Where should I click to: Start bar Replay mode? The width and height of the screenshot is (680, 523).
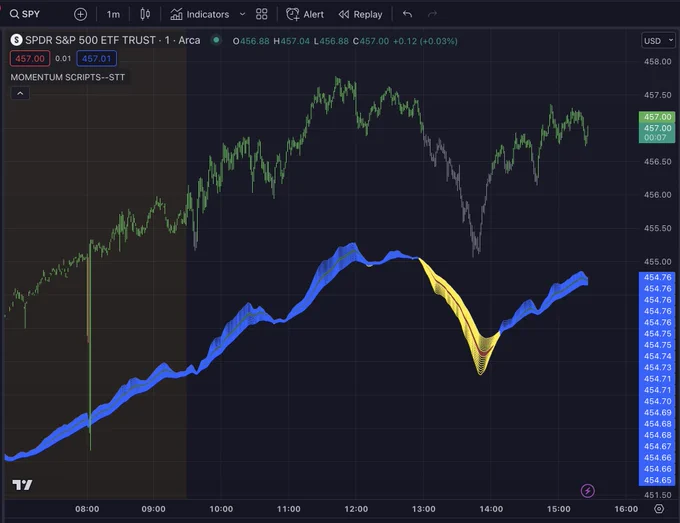pyautogui.click(x=360, y=14)
